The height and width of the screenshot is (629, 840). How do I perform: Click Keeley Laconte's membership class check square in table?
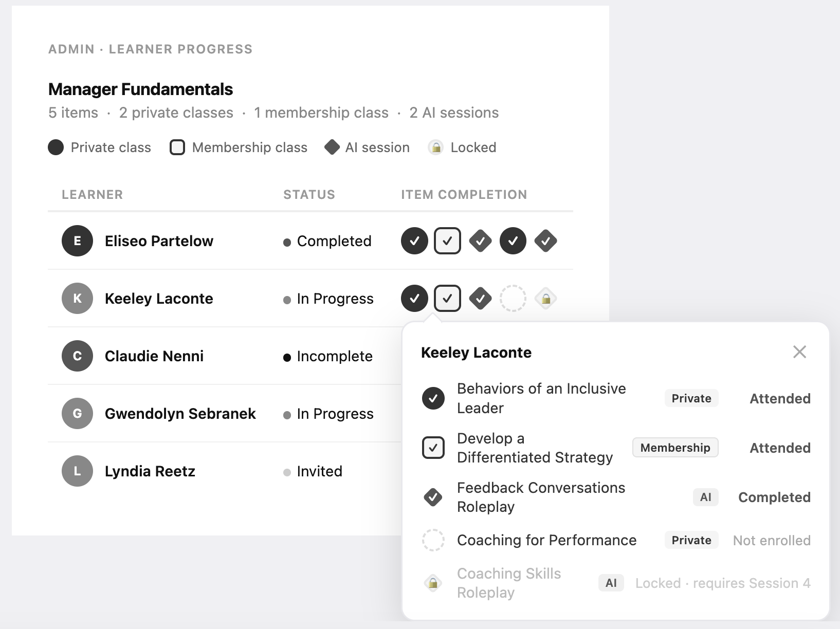pos(447,298)
